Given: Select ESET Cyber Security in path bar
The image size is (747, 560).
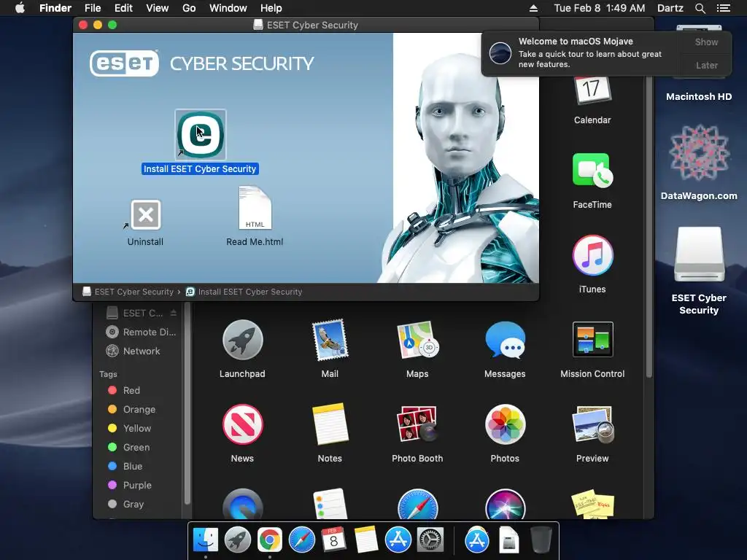Looking at the screenshot, I should [x=128, y=292].
